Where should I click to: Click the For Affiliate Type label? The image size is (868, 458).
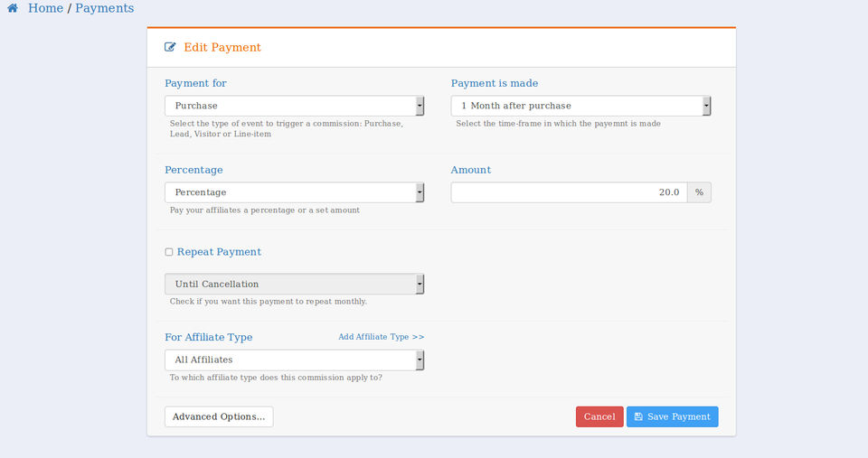tap(209, 337)
